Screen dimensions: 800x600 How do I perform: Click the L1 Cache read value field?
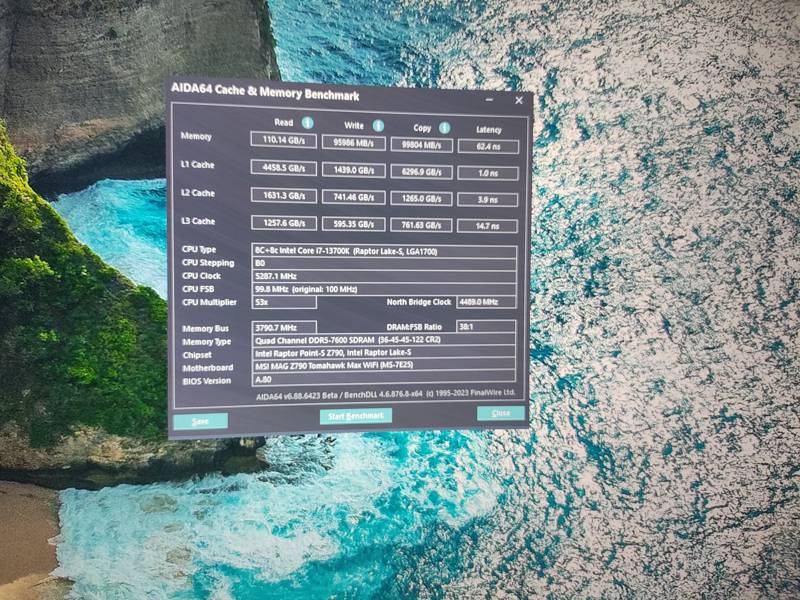click(x=284, y=168)
